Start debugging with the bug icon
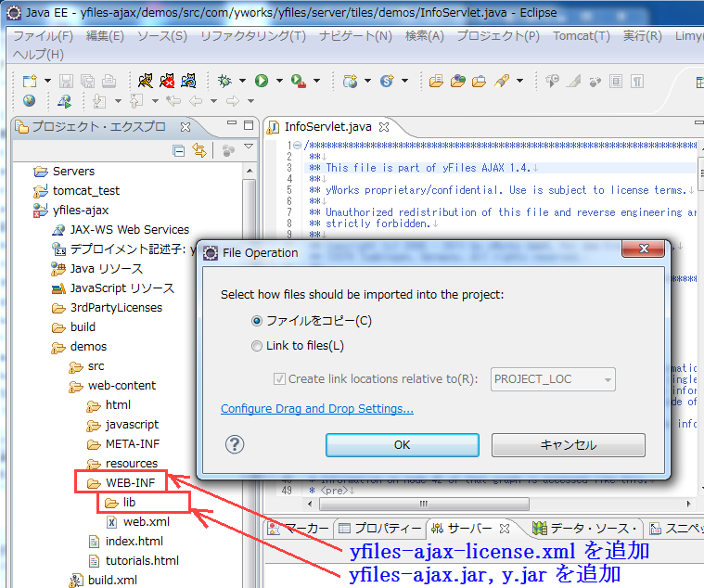 (224, 81)
